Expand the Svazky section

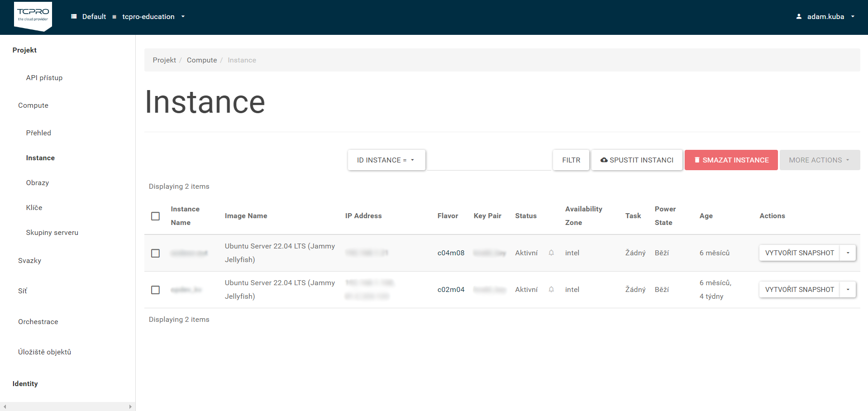[x=29, y=260]
